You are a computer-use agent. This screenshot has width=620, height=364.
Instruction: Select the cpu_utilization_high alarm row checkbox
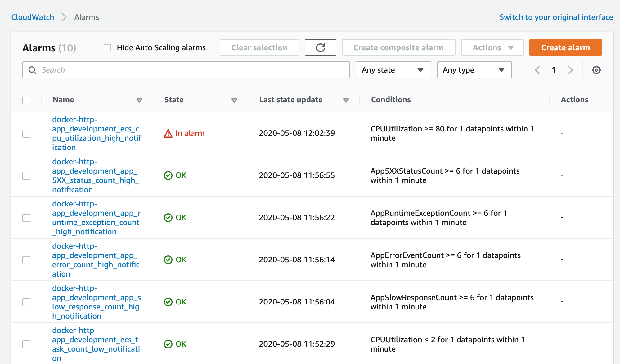[26, 133]
